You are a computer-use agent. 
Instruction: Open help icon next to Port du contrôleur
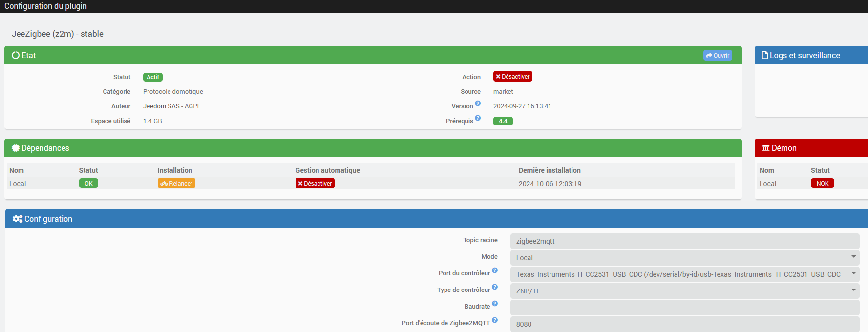(x=495, y=270)
